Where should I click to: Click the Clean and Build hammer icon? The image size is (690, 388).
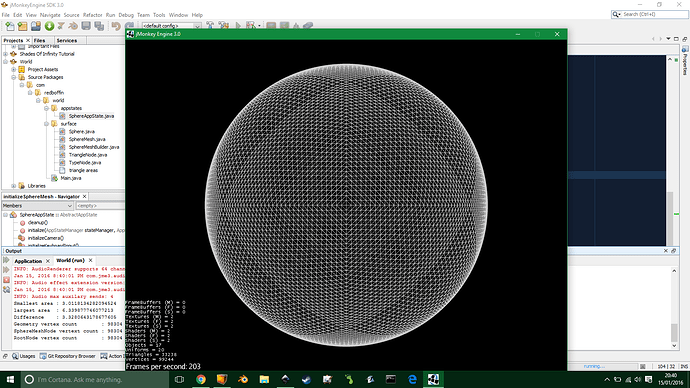224,26
